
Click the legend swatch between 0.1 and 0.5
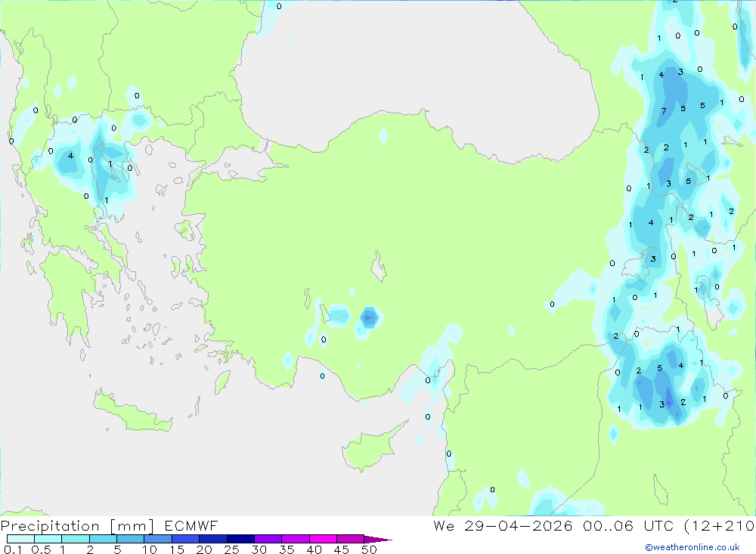tap(20, 539)
